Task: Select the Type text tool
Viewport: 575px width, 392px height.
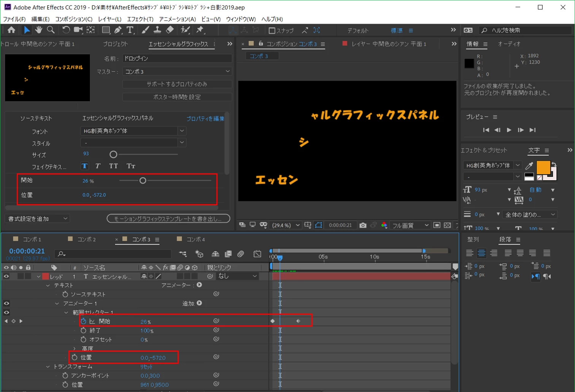Action: pos(130,30)
